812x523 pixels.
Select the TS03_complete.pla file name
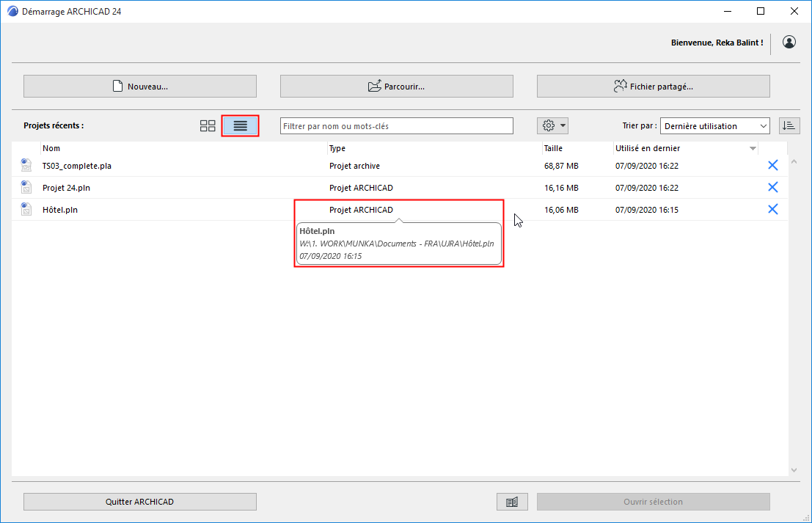coord(76,166)
